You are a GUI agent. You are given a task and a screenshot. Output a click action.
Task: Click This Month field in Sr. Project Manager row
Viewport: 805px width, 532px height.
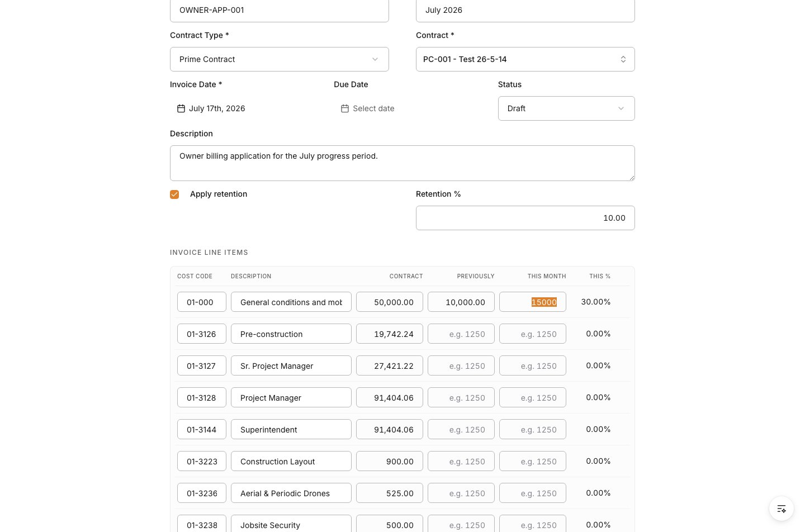point(533,365)
